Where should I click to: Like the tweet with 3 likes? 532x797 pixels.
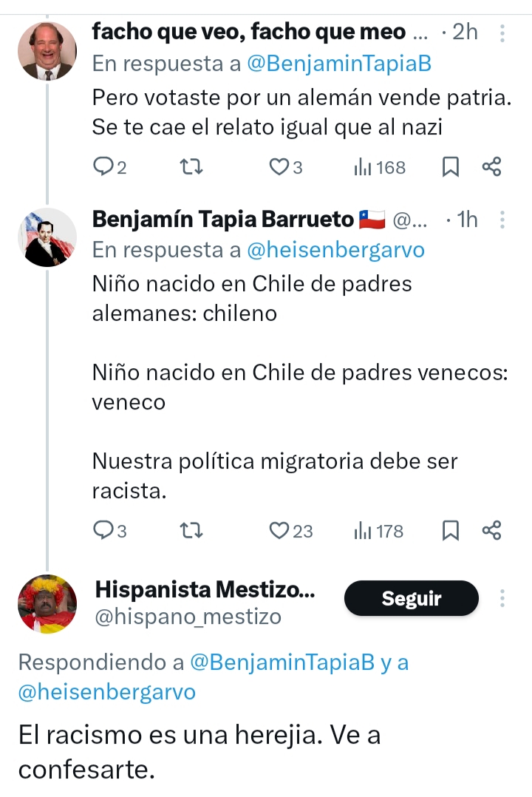279,167
